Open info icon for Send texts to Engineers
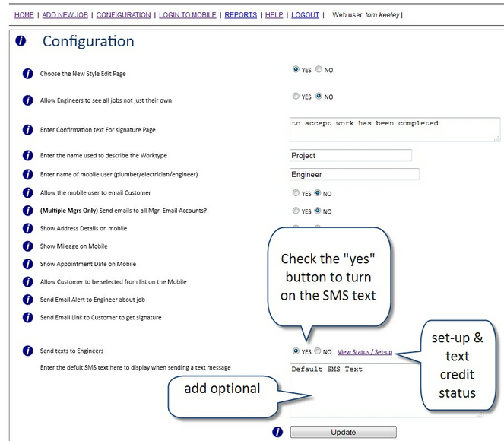 (x=28, y=351)
